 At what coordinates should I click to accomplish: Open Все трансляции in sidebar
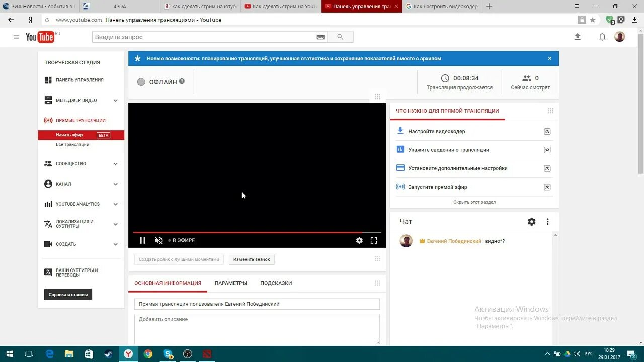[72, 144]
